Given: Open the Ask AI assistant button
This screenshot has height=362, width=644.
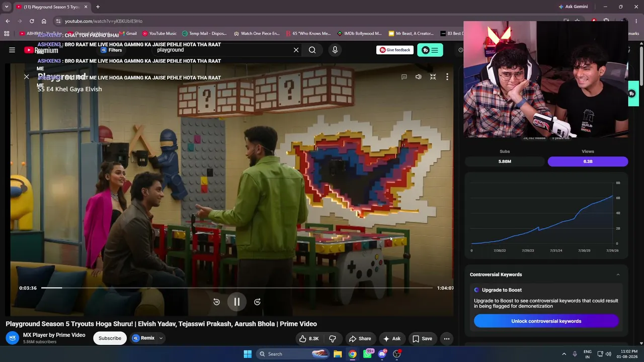Looking at the screenshot, I should click(x=391, y=338).
